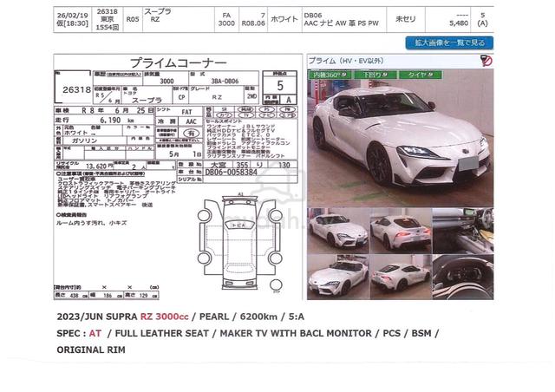Click the header inspection date R08.06
Image resolution: width=555 pixels, height=392 pixels.
253,23
